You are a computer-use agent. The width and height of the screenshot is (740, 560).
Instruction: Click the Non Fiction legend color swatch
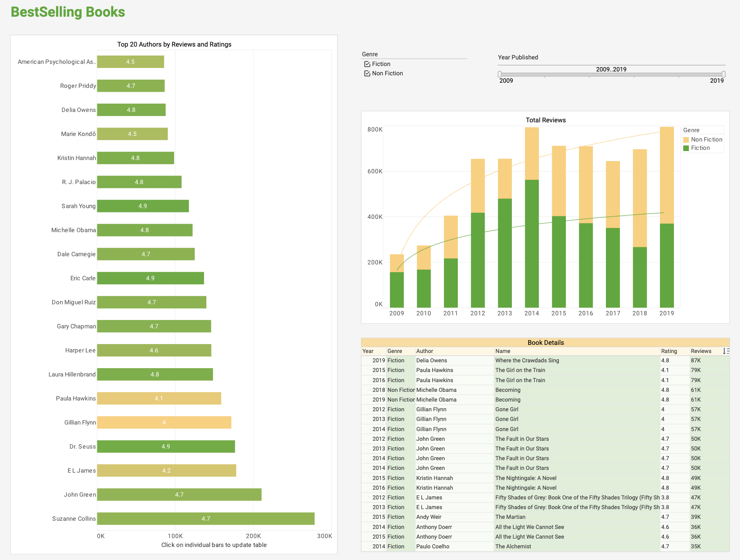tap(686, 140)
